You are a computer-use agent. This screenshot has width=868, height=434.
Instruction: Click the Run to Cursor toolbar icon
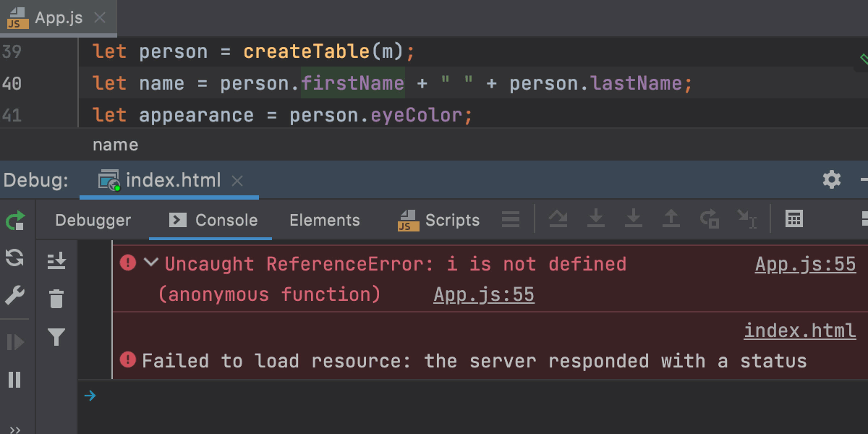[746, 220]
